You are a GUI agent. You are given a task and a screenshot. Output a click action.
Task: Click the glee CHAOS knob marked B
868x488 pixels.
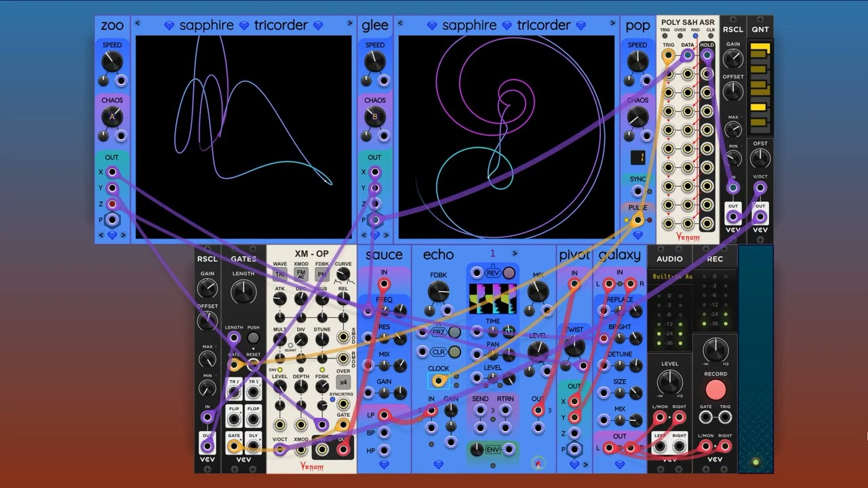click(x=374, y=117)
